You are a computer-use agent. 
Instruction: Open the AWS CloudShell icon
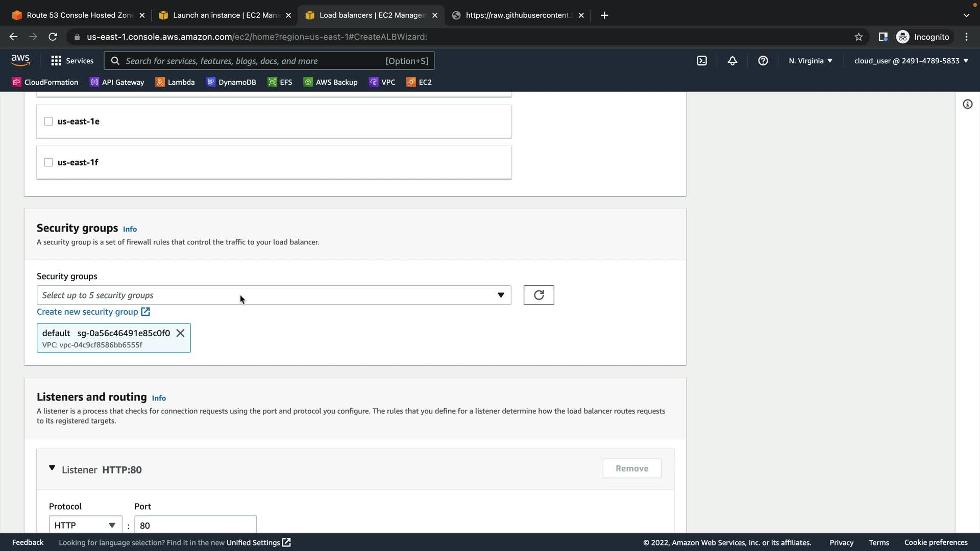pos(702,61)
